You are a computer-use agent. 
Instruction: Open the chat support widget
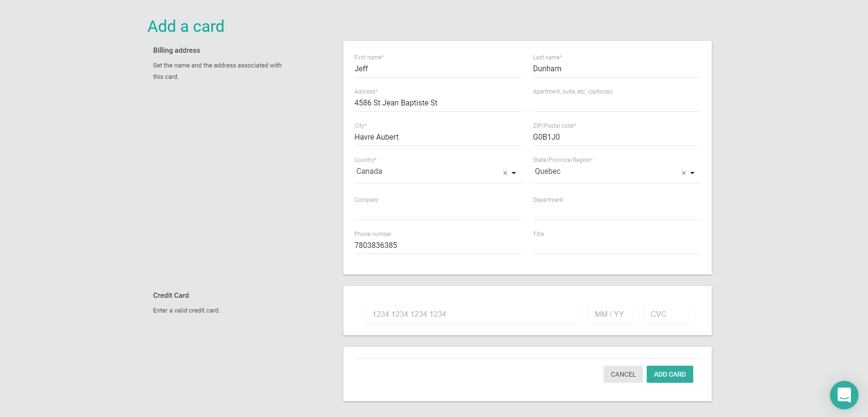pyautogui.click(x=844, y=395)
